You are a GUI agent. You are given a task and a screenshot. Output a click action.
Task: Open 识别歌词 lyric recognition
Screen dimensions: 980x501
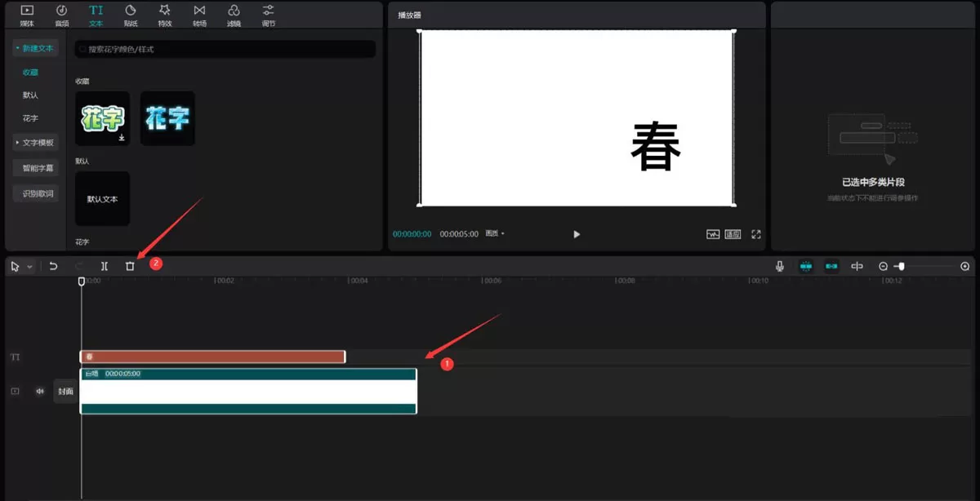pos(35,193)
